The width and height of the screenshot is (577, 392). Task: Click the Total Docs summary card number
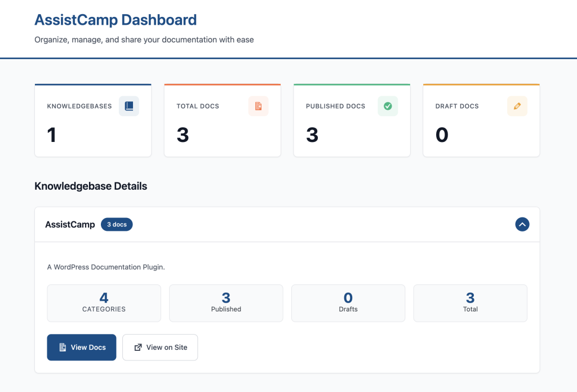click(183, 135)
